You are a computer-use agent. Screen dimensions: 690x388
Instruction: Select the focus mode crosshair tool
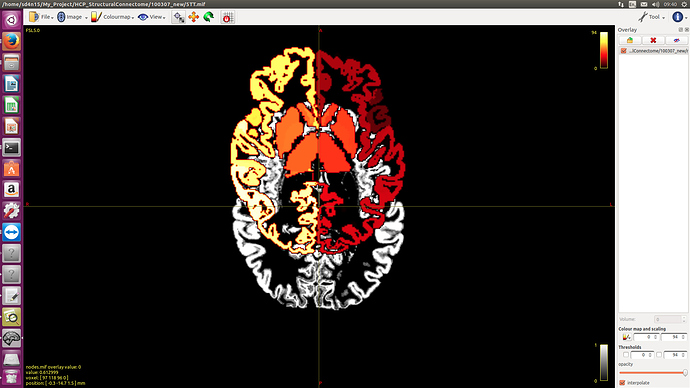(178, 17)
